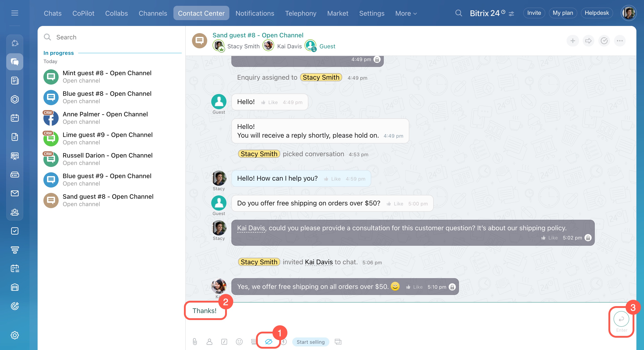This screenshot has height=350, width=644.
Task: Click the sliders icon next to Bitrix 24
Action: coord(512,14)
